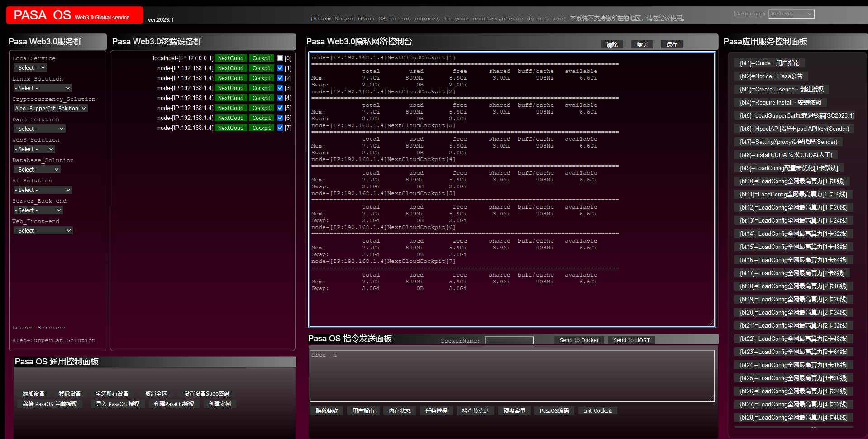Open {bt2}=Notice Pasa公告
The image size is (868, 439).
(771, 76)
